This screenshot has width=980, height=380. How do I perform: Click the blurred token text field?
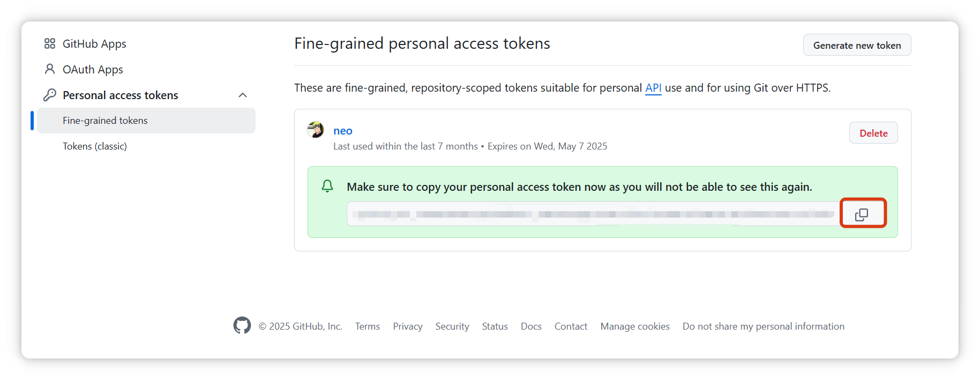(x=593, y=214)
